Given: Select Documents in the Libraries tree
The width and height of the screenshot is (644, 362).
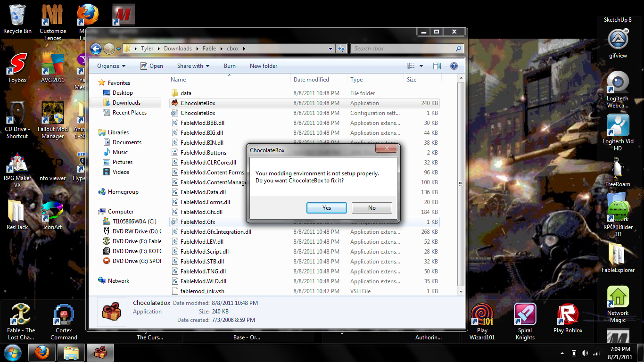Looking at the screenshot, I should click(x=127, y=142).
